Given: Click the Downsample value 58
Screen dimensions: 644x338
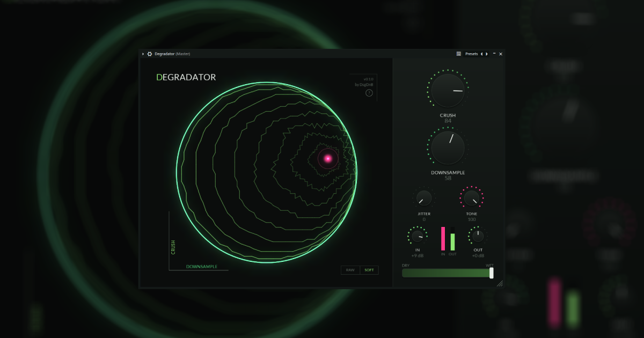Looking at the screenshot, I should pyautogui.click(x=448, y=178).
